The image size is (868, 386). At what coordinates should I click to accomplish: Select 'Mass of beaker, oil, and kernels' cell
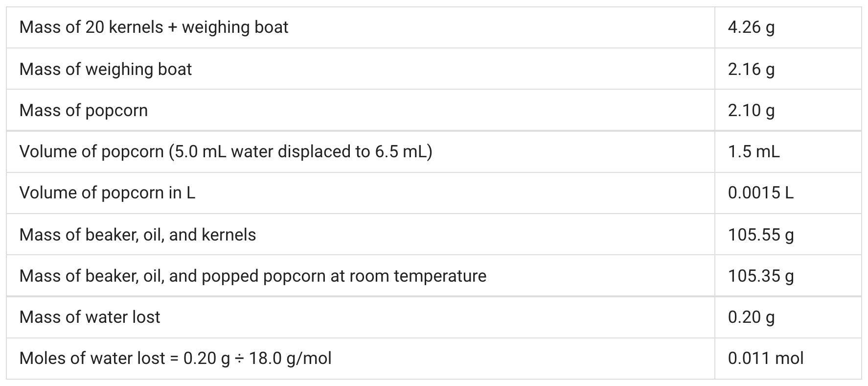(x=361, y=234)
